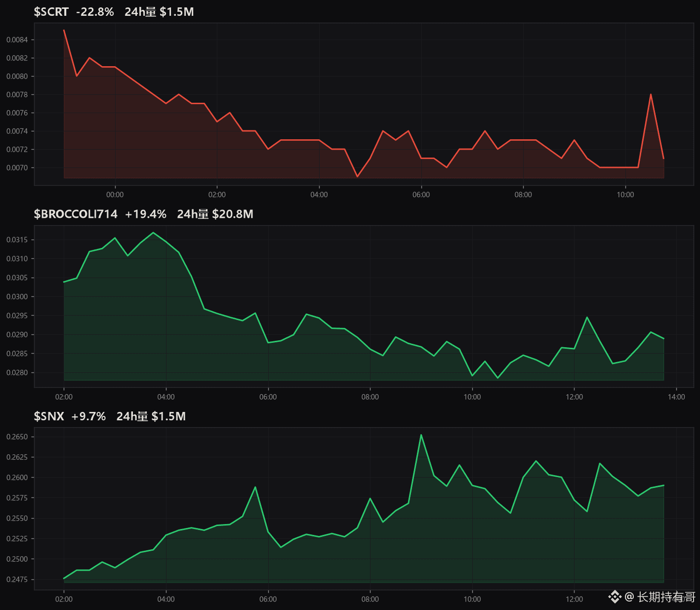This screenshot has height=610, width=700.
Task: Click the SNX peak at 09:00
Action: pyautogui.click(x=421, y=435)
